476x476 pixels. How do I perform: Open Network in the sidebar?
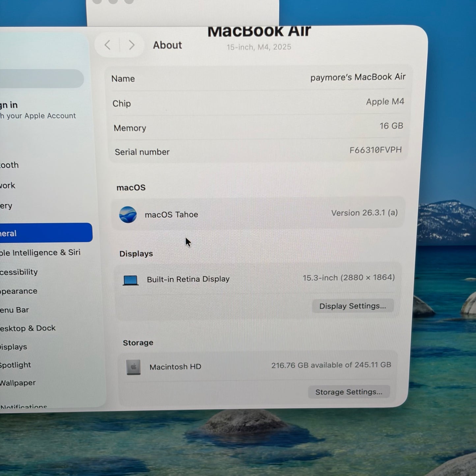[x=8, y=185]
